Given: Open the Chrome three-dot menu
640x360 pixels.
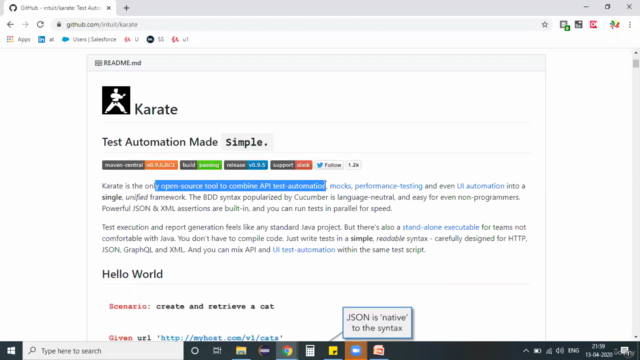Looking at the screenshot, I should [630, 24].
